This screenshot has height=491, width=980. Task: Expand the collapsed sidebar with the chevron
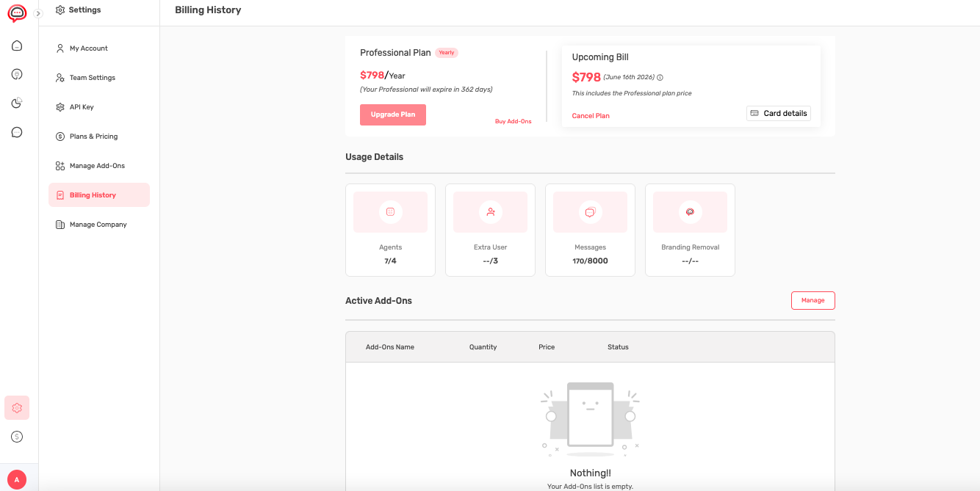pyautogui.click(x=37, y=12)
